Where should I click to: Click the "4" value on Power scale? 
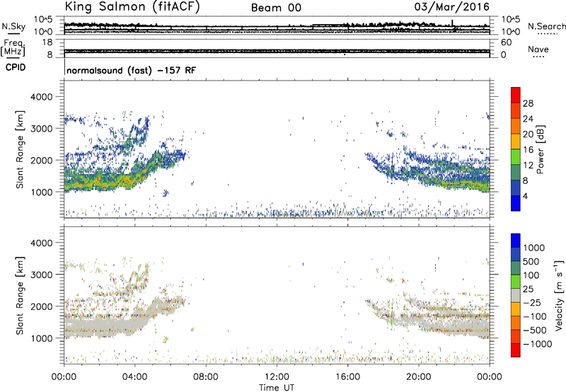point(525,196)
